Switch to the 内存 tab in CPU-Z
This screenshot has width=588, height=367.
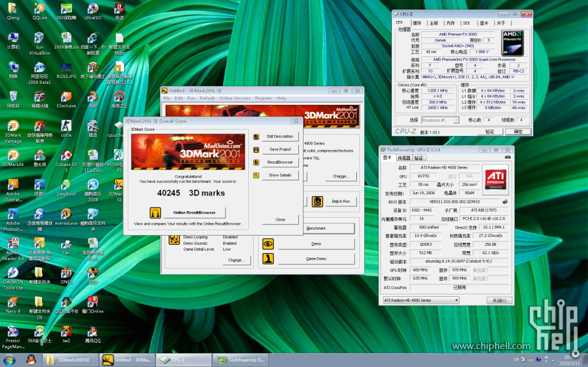451,23
